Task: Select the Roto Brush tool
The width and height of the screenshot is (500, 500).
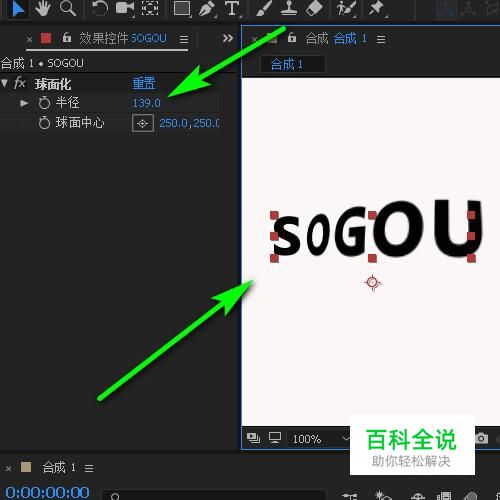Action: 345,8
